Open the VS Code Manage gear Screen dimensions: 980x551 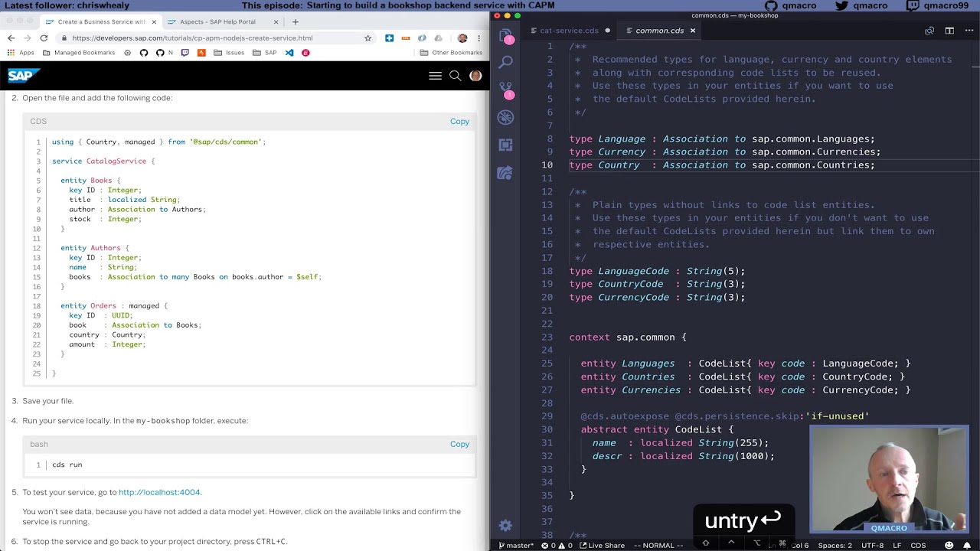click(505, 525)
